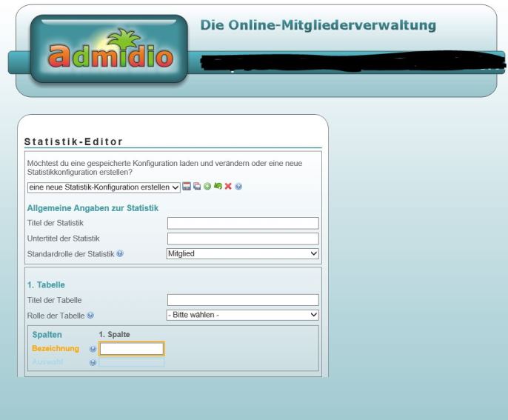
Task: Click the copy configuration icon
Action: coord(197,187)
